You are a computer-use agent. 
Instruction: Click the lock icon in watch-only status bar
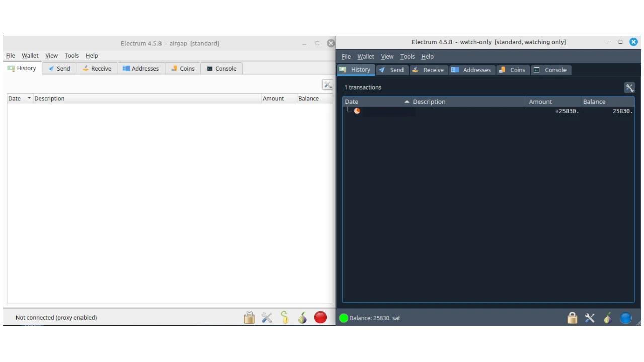572,318
